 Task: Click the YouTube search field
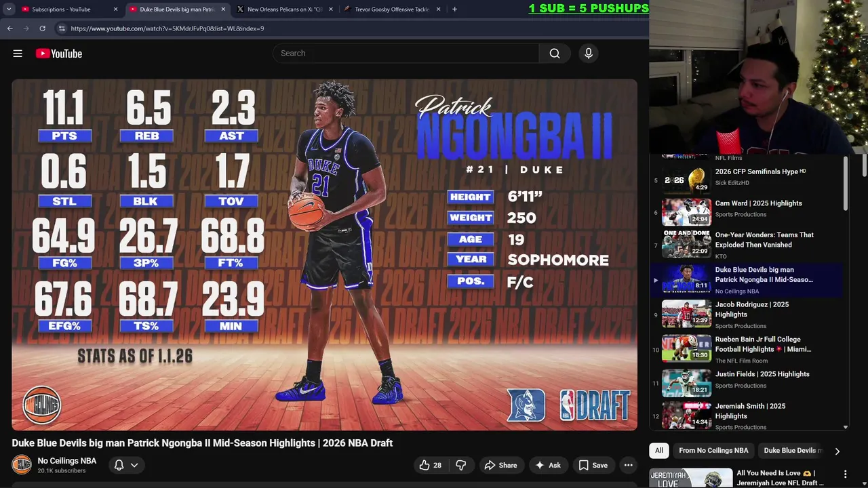[406, 54]
